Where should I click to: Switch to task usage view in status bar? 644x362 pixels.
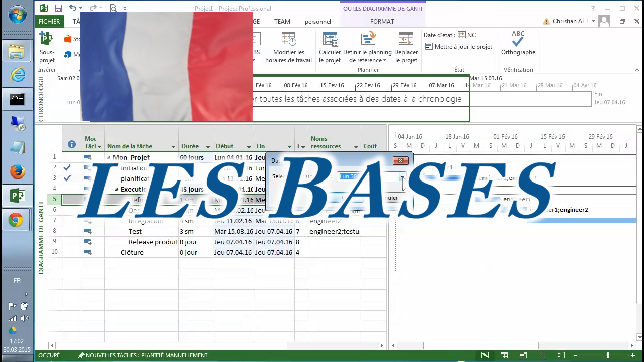[x=504, y=355]
